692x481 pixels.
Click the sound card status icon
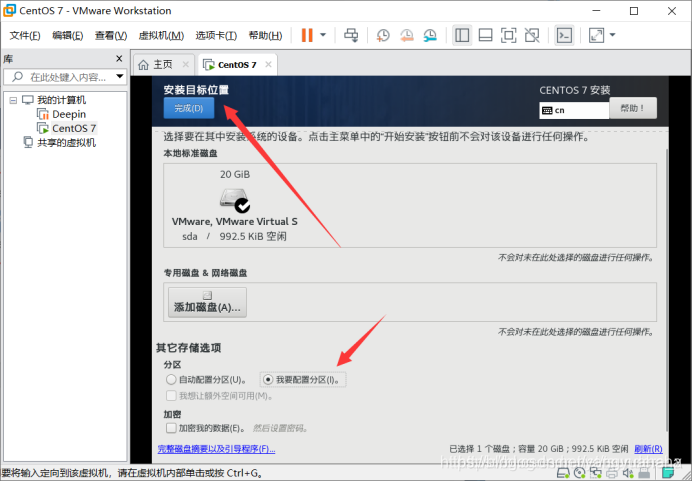pyautogui.click(x=628, y=474)
